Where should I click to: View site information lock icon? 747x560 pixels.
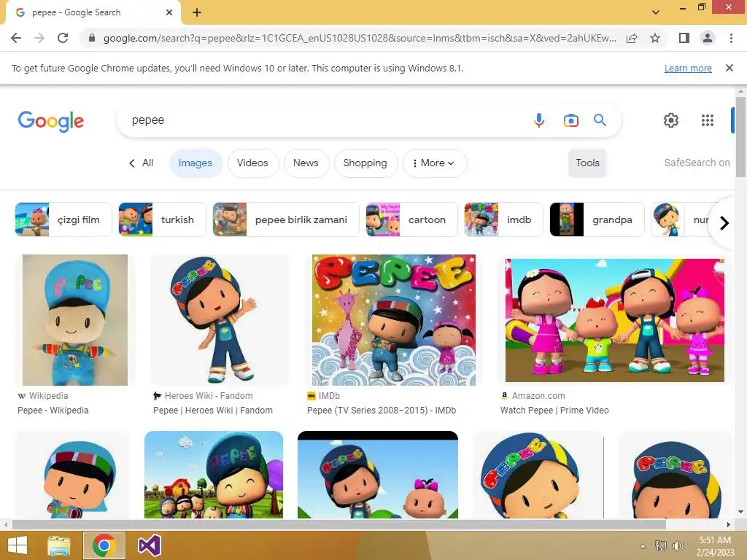point(92,38)
